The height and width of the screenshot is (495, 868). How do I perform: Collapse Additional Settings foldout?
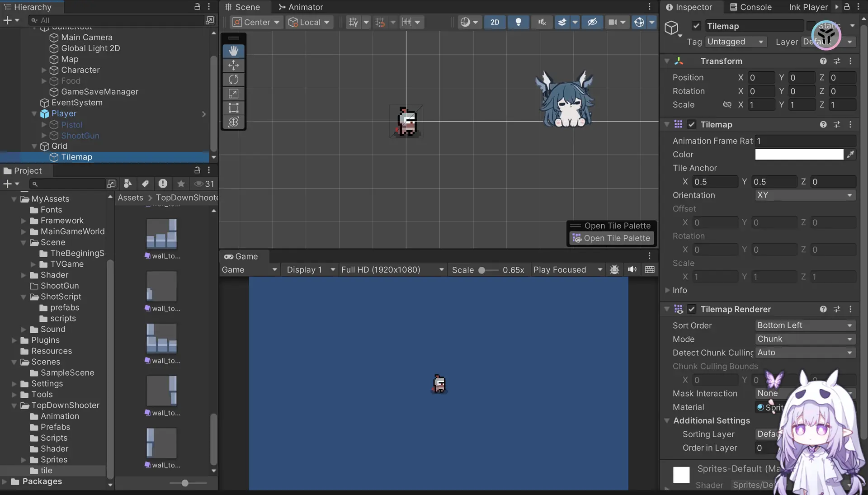coord(667,420)
